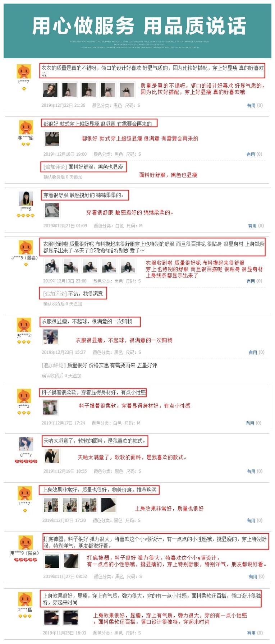Click photo avatar of reviewer g***y
275x644 pixels.
coord(26,444)
